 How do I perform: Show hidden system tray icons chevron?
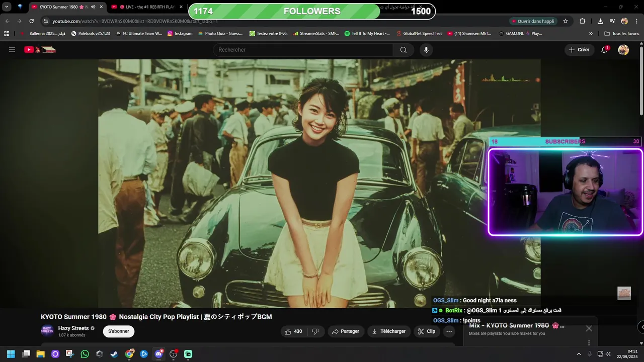click(579, 354)
